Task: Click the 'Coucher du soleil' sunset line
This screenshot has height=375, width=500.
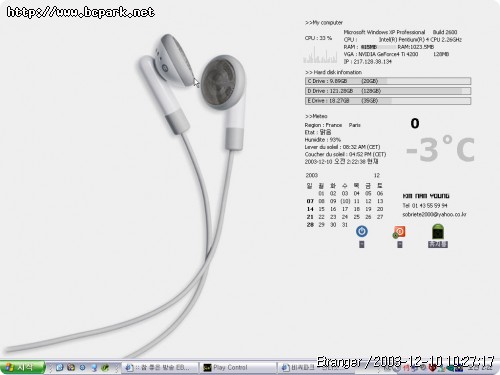Action: pyautogui.click(x=345, y=154)
